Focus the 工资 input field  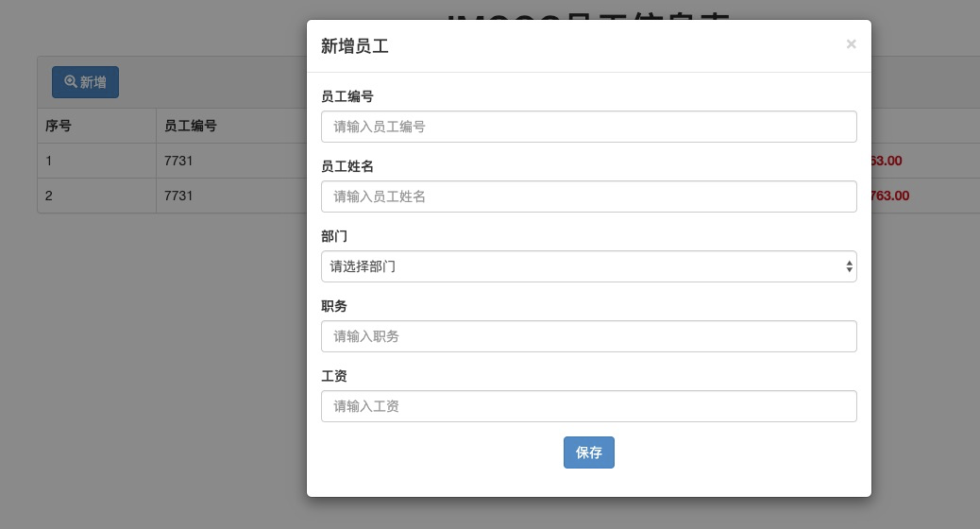pyautogui.click(x=589, y=406)
